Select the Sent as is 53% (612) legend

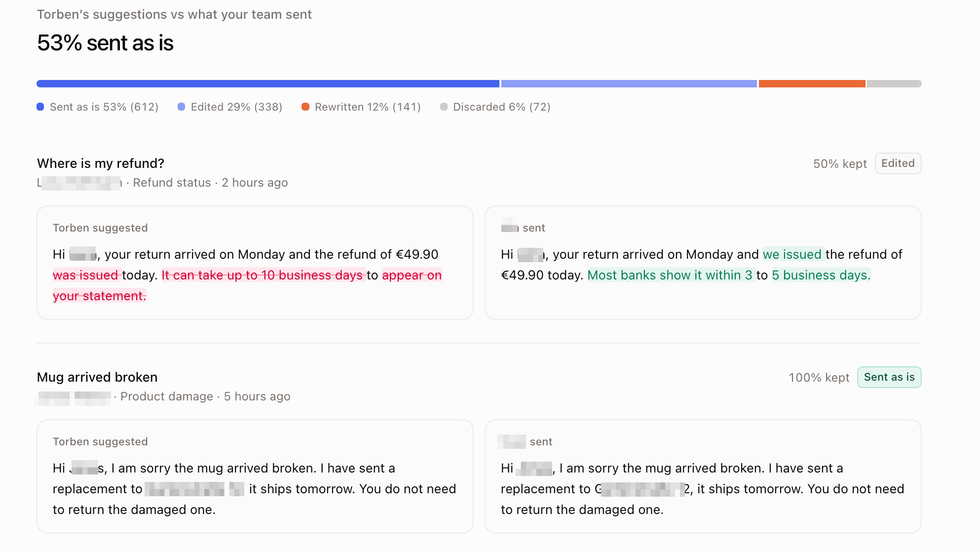pos(98,107)
